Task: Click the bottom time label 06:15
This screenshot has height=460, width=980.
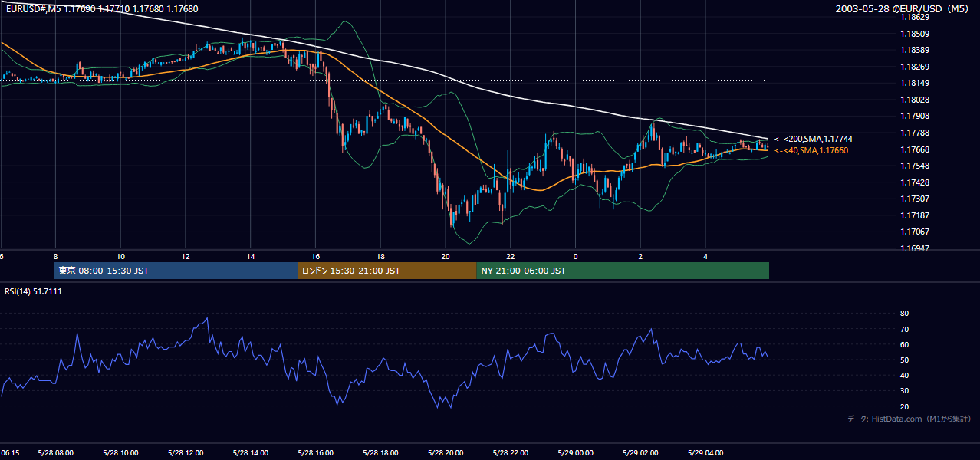Action: (x=10, y=453)
